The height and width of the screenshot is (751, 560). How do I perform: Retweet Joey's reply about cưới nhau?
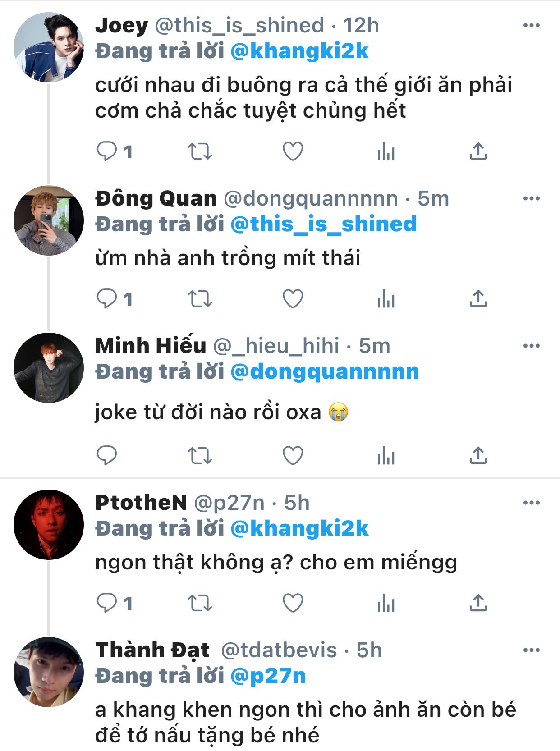pyautogui.click(x=200, y=151)
